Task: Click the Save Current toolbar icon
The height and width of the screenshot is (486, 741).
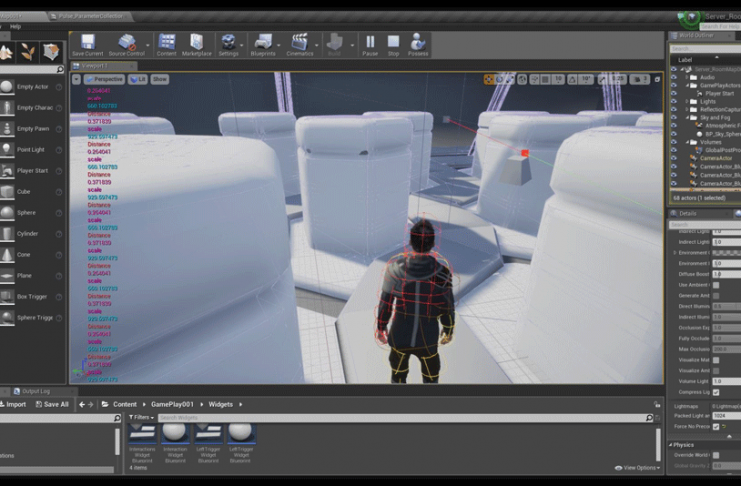Action: [87, 45]
